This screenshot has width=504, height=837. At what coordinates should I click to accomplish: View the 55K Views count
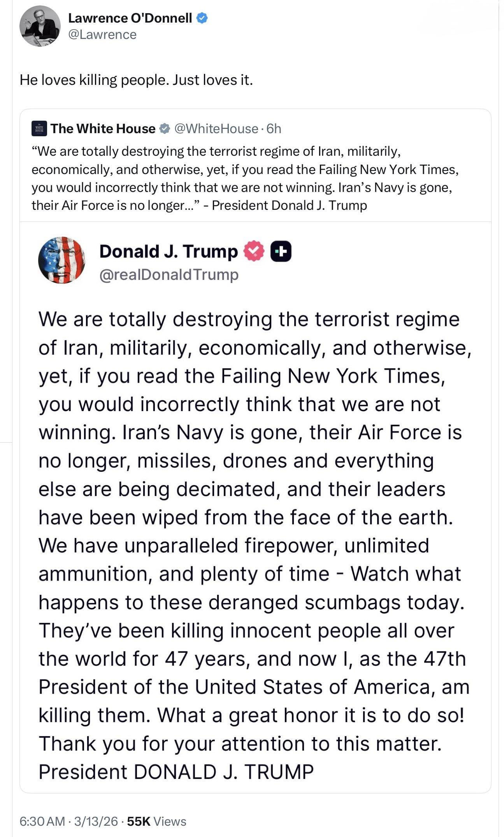[156, 821]
